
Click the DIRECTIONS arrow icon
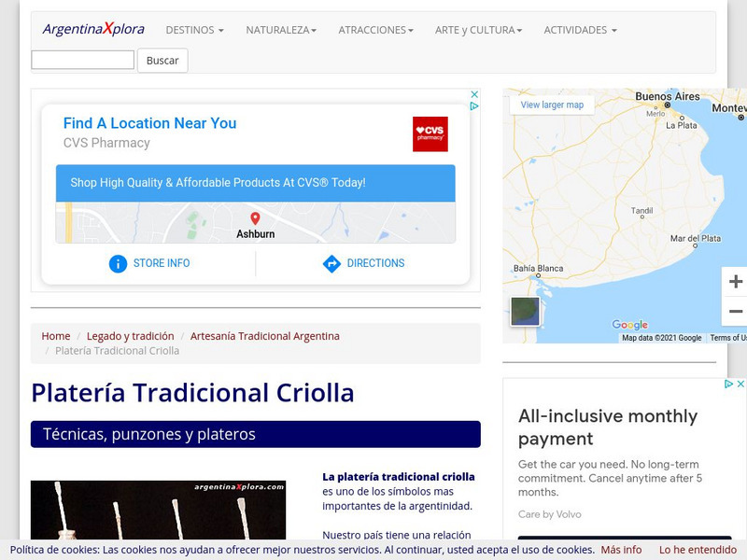tap(331, 263)
